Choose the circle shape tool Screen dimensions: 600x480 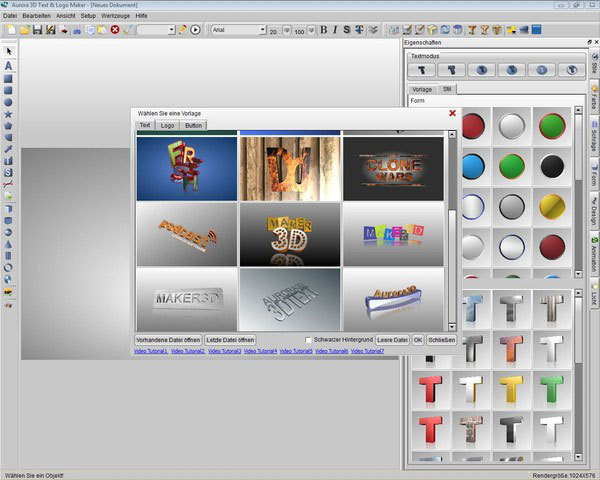coord(8,102)
